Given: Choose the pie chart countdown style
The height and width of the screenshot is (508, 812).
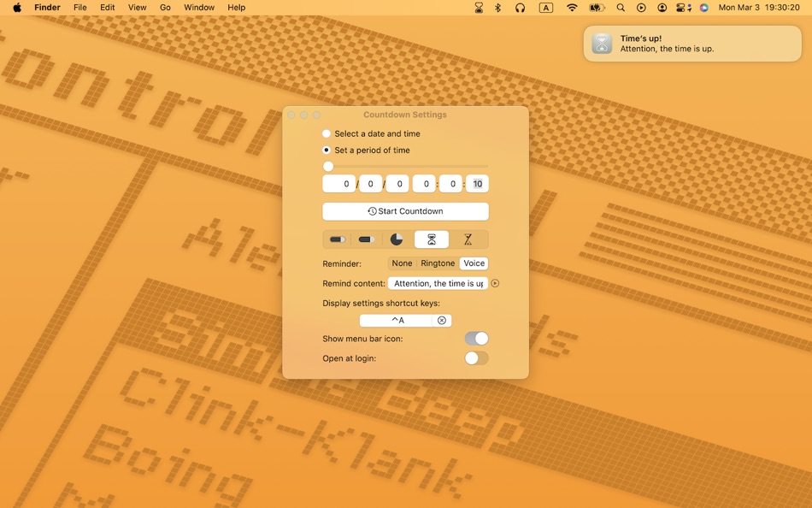Looking at the screenshot, I should [x=396, y=239].
